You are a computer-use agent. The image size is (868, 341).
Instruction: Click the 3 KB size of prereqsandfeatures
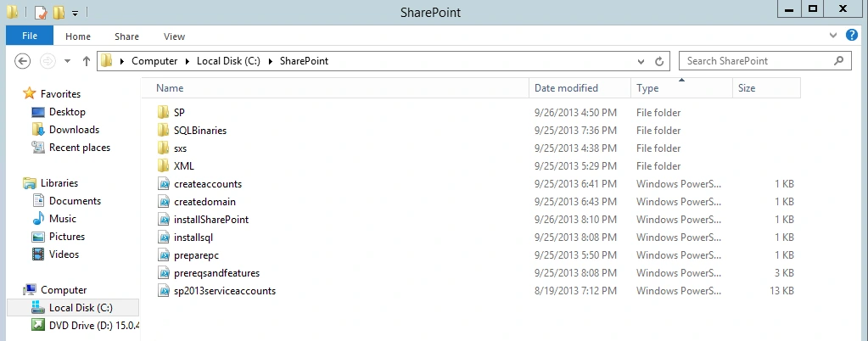click(784, 273)
